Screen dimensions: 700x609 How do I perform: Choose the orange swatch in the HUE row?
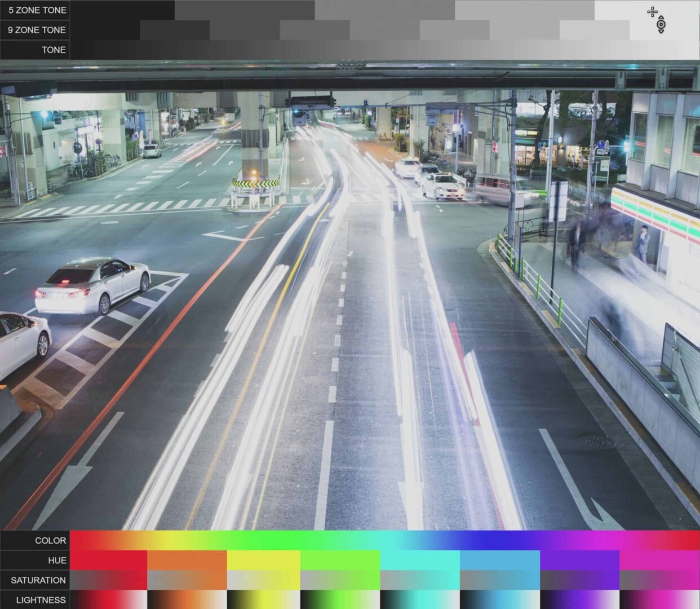coord(187,560)
